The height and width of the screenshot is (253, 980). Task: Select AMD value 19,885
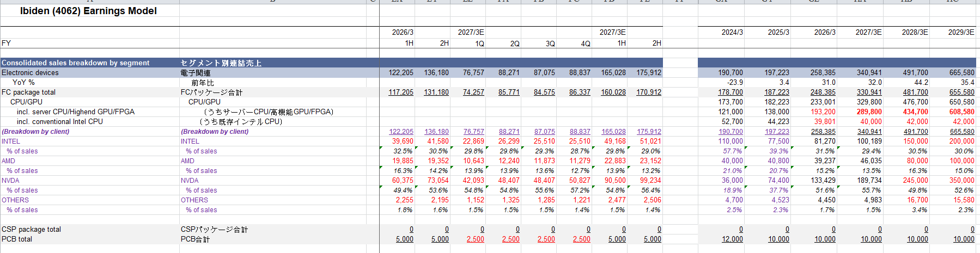(x=403, y=161)
